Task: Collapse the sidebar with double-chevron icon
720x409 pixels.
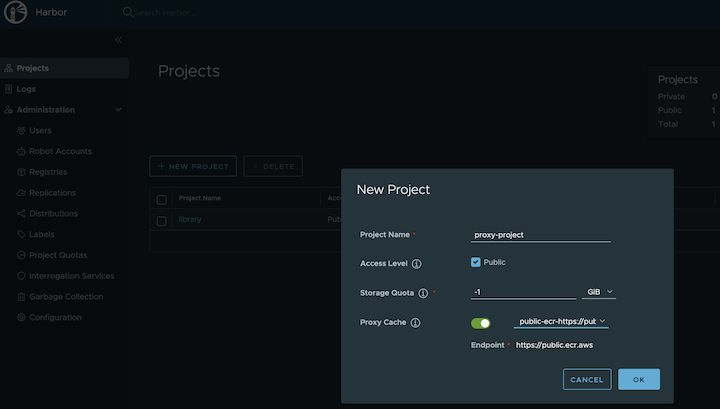Action: [118, 40]
